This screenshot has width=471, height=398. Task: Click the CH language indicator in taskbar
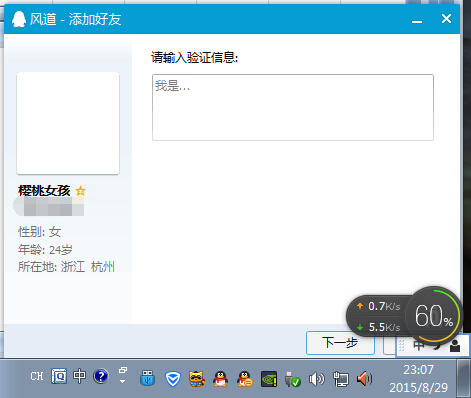coord(37,376)
